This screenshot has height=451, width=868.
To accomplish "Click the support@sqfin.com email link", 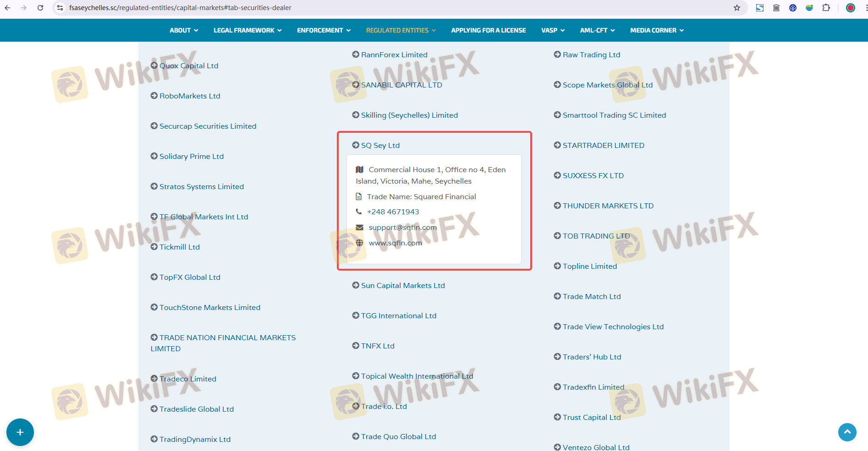I will point(402,228).
